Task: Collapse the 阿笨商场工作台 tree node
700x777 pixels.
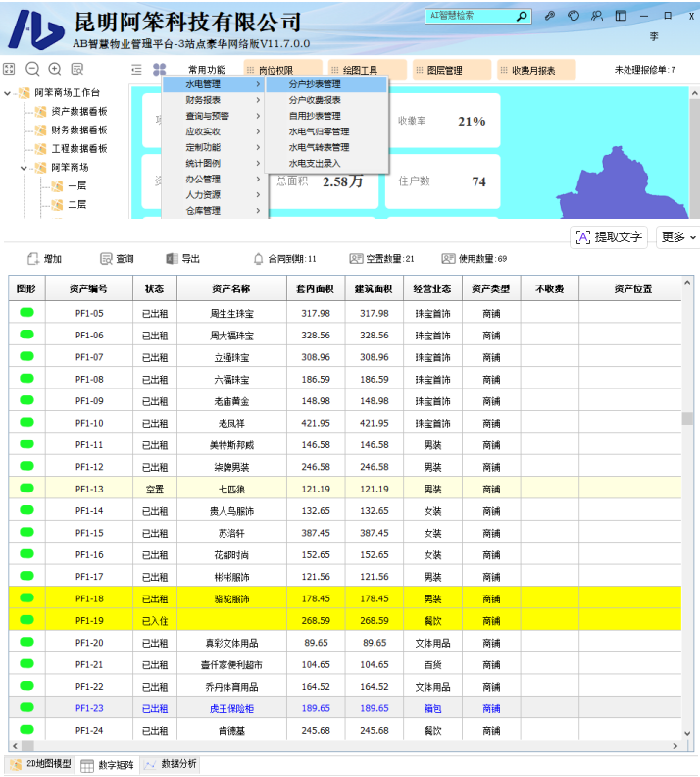Action: point(9,93)
